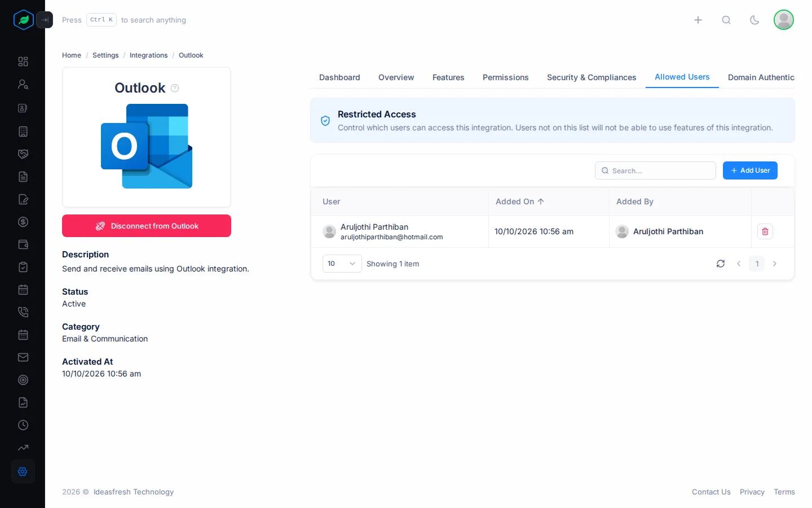Screen dimensions: 812x508
Task: Open the mail envelope icon in sidebar
Action: point(23,357)
